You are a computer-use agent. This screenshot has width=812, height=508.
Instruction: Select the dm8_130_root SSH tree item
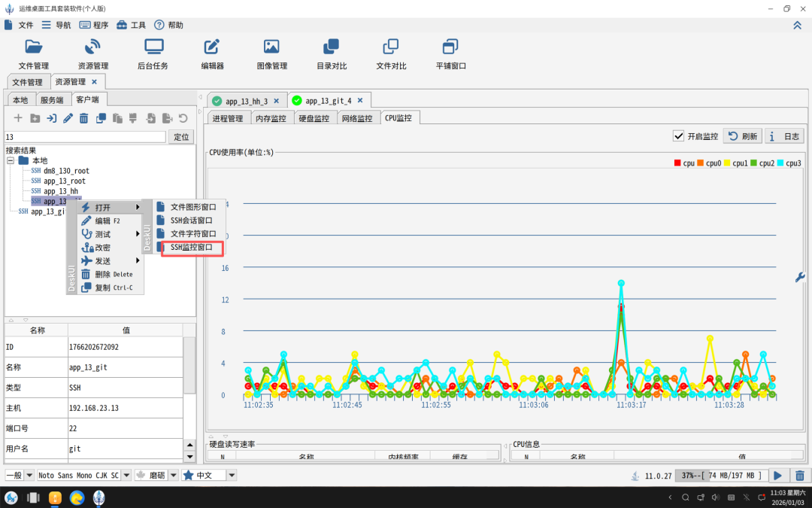tap(60, 171)
